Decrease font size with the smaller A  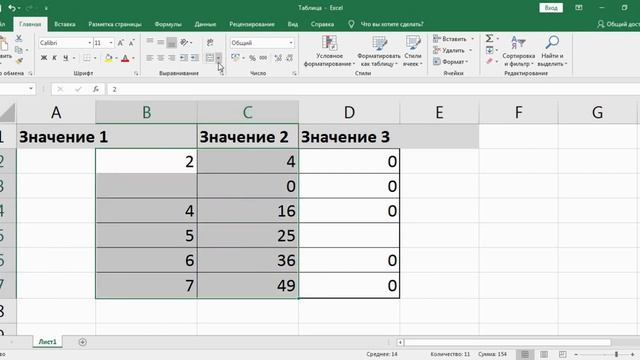pyautogui.click(x=131, y=43)
